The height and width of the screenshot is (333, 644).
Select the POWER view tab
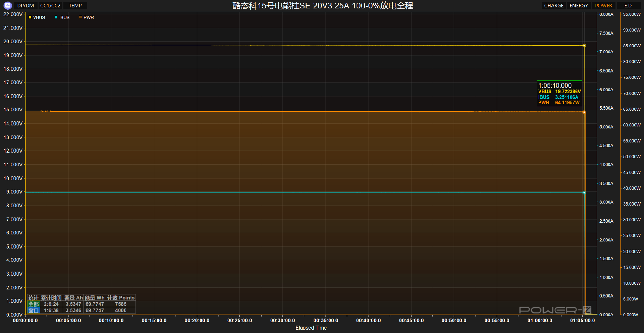click(x=603, y=6)
